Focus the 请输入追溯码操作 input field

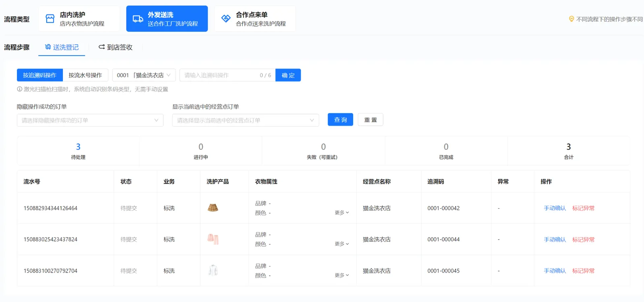(227, 75)
